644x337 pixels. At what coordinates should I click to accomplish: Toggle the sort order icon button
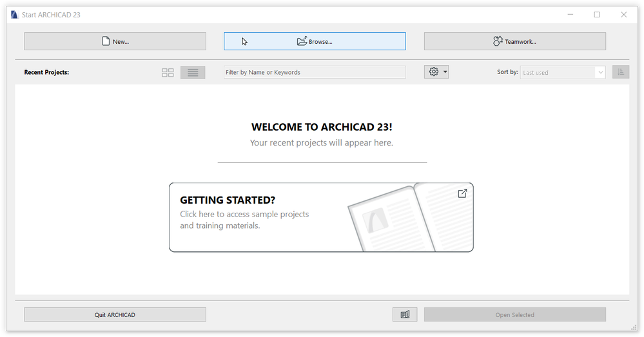(x=621, y=72)
